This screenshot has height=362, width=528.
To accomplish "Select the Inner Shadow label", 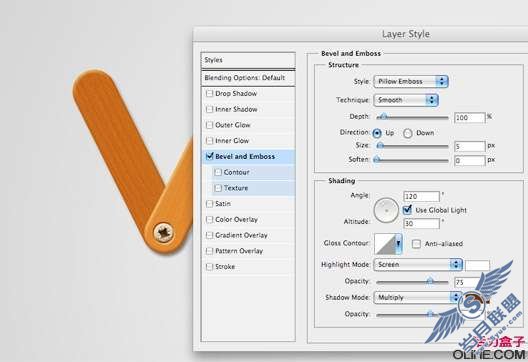I will point(236,109).
